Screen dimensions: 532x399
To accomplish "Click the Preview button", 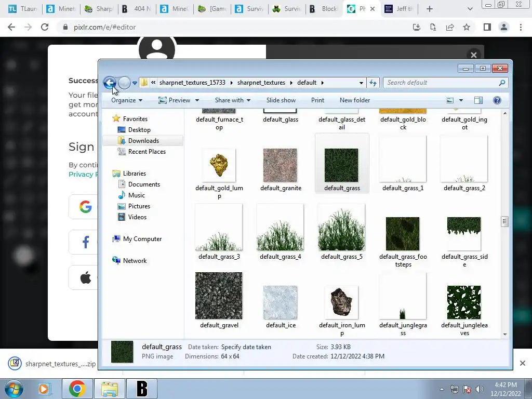I will (175, 100).
